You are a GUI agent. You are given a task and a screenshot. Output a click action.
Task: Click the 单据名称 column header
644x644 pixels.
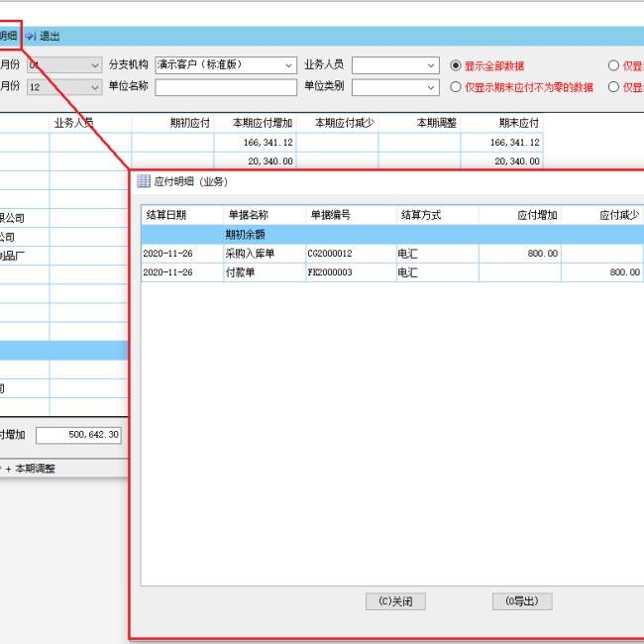tap(265, 215)
